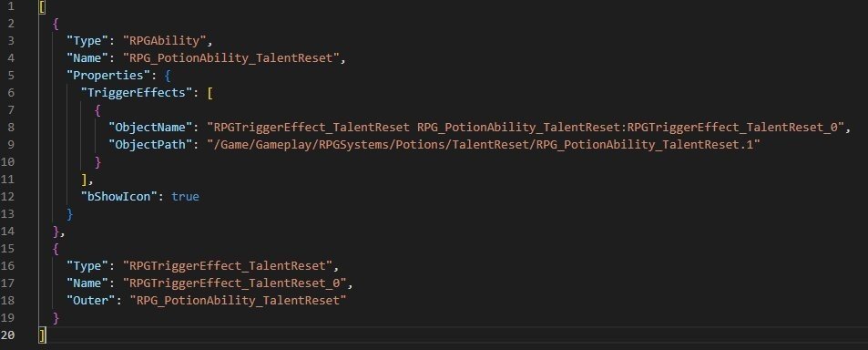Click "RPGTriggerEffect_TalentReset" value on line 16
Screen dimensions: 868x350
230,266
